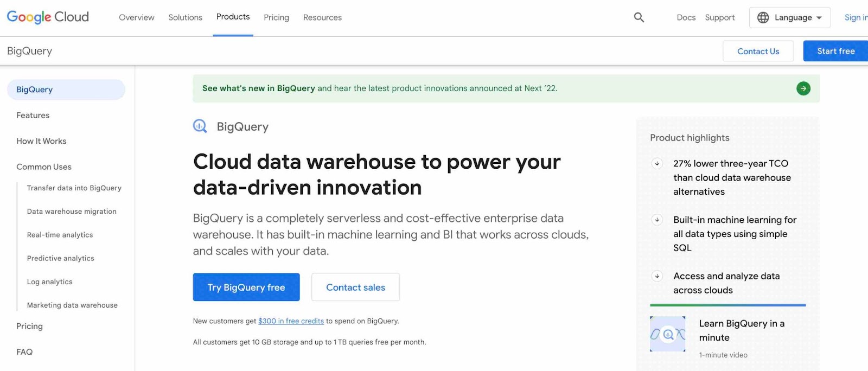
Task: Go to Pricing in the sidebar
Action: coord(30,327)
